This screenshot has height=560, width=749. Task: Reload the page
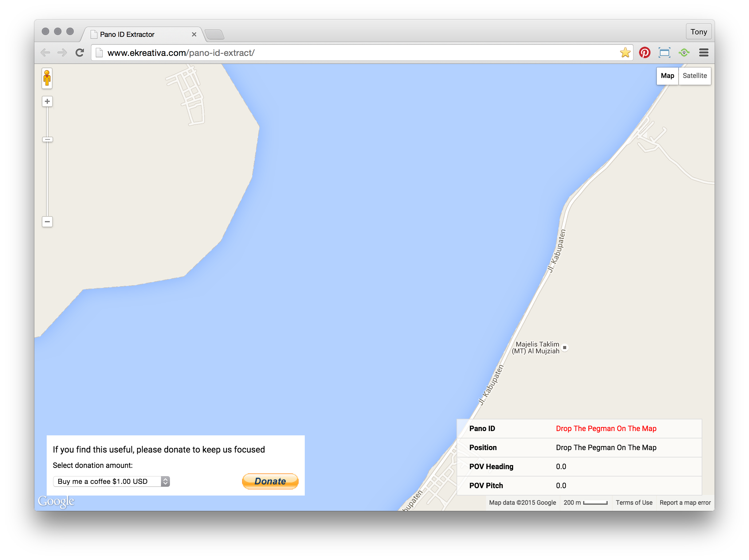pyautogui.click(x=80, y=52)
